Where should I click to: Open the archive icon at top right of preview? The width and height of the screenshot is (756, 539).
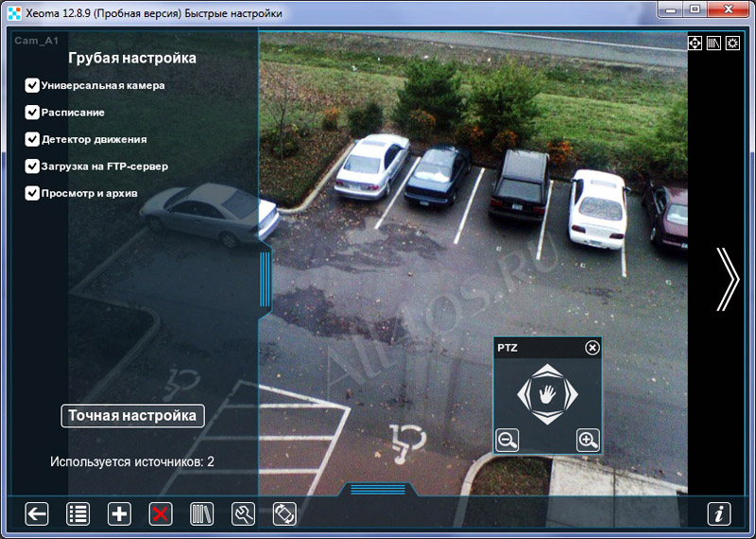713,43
